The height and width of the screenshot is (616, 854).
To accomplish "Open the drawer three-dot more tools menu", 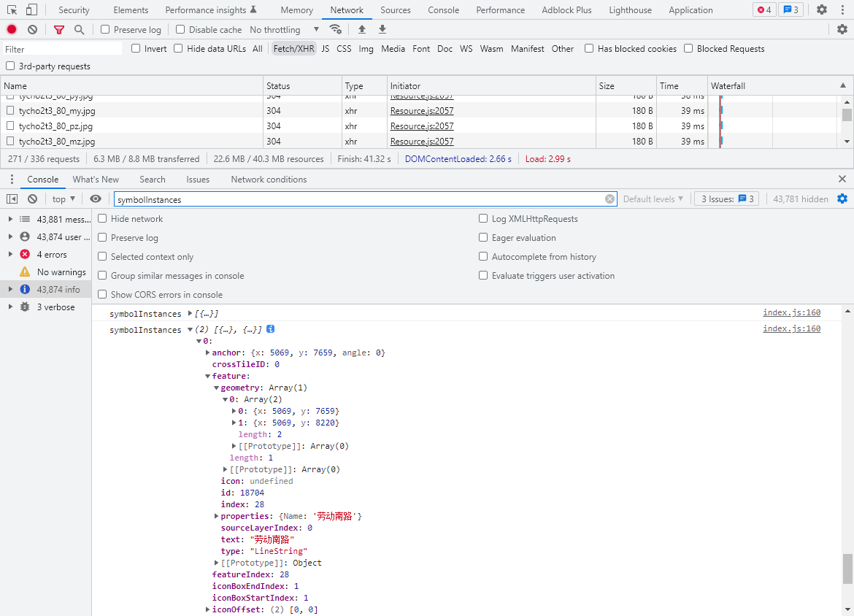I will click(x=12, y=180).
